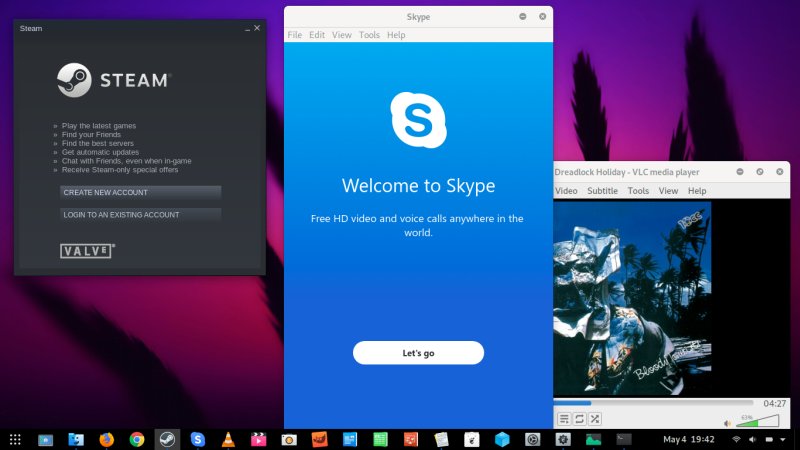Image resolution: width=800 pixels, height=450 pixels.
Task: Open the Wi-Fi network indicator
Action: coord(737,439)
